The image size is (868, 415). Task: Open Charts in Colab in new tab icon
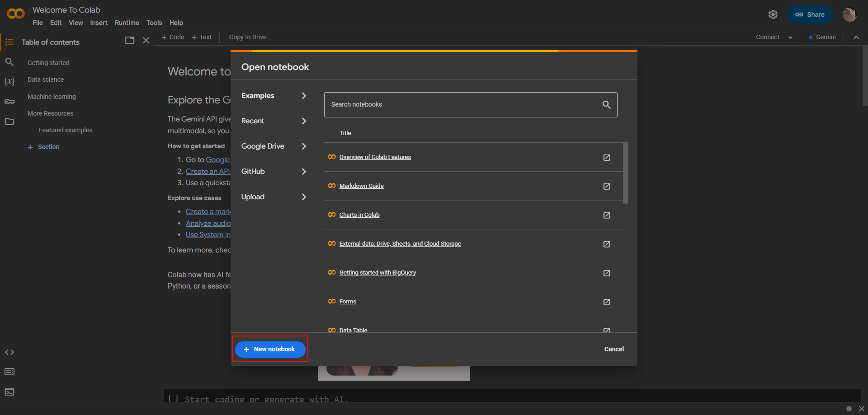(x=607, y=215)
